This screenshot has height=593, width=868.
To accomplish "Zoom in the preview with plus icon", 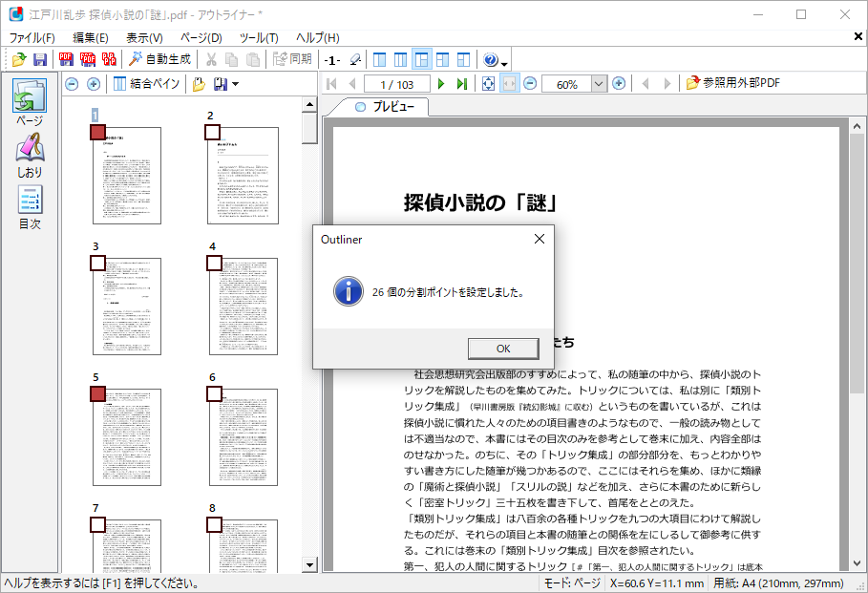I will (x=619, y=84).
